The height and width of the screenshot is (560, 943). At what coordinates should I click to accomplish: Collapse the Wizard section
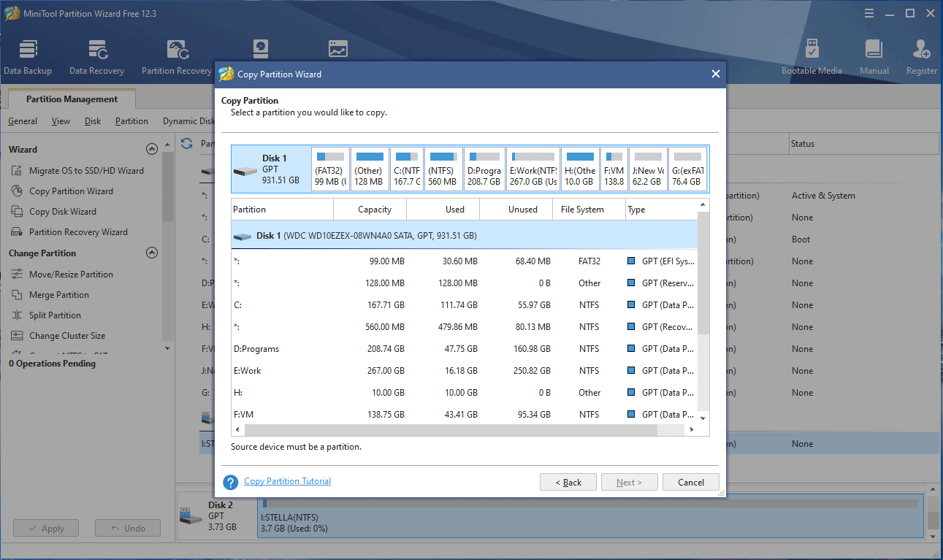pos(152,149)
